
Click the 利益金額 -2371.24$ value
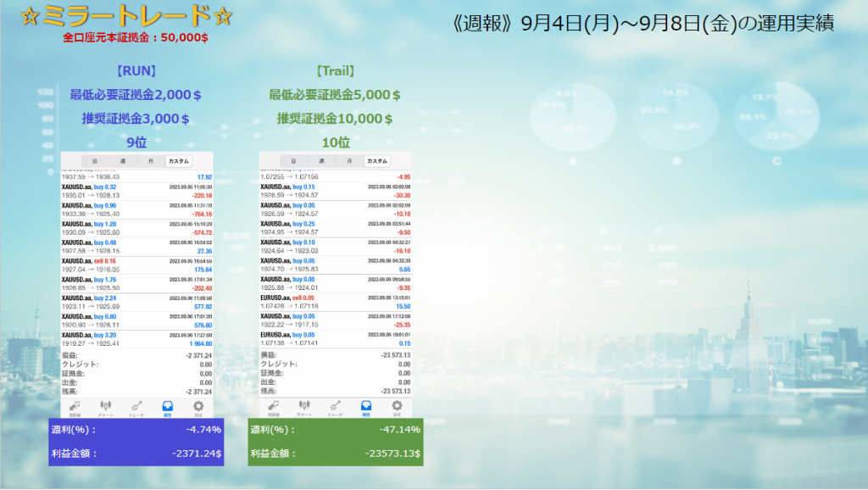197,454
